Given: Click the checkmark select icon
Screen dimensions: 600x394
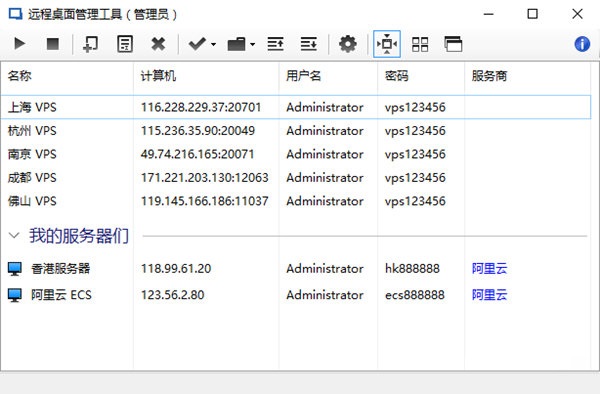Looking at the screenshot, I should (x=197, y=44).
